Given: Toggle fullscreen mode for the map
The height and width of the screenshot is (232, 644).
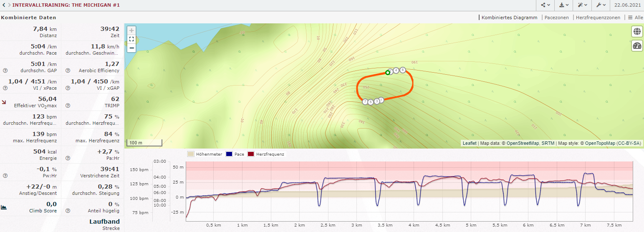Looking at the screenshot, I should point(131,39).
